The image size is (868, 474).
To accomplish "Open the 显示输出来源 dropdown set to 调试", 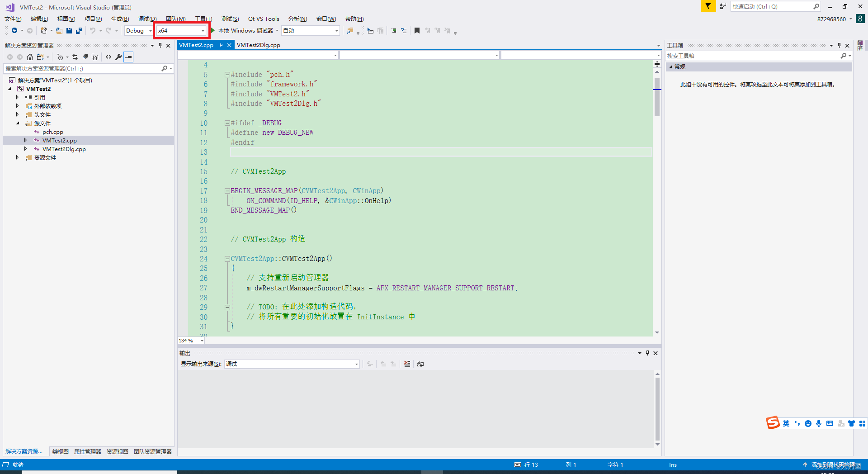I will tap(292, 364).
